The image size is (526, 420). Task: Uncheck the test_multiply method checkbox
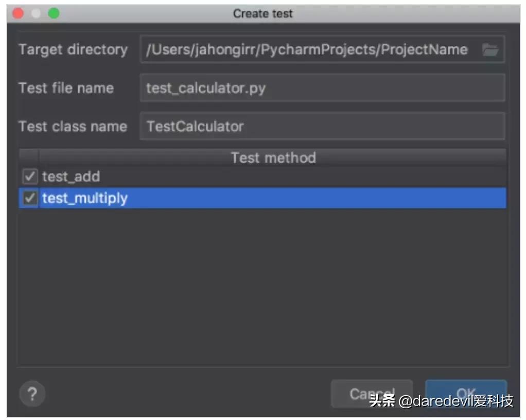[x=29, y=198]
